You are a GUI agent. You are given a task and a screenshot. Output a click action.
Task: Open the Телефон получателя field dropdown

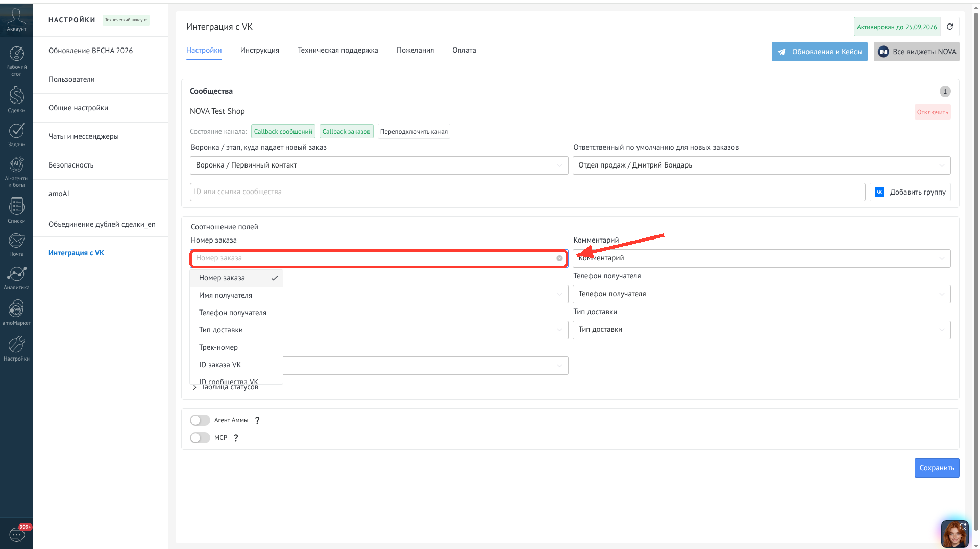pos(762,294)
